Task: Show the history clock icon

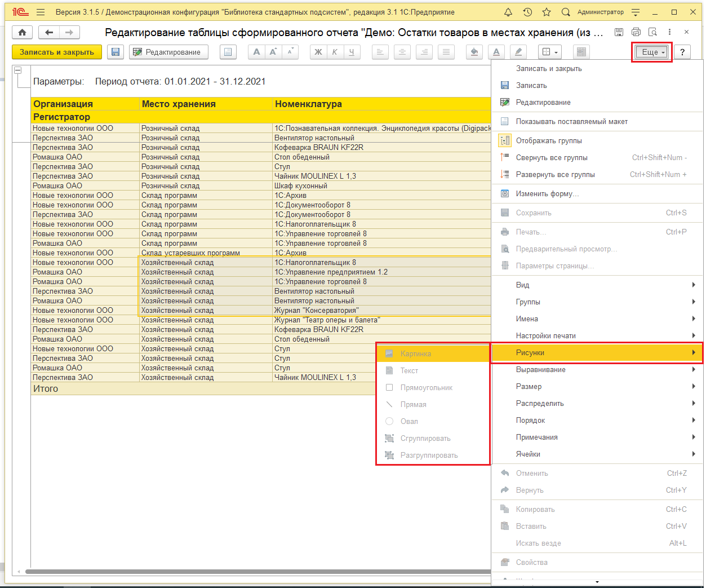Action: click(x=527, y=12)
